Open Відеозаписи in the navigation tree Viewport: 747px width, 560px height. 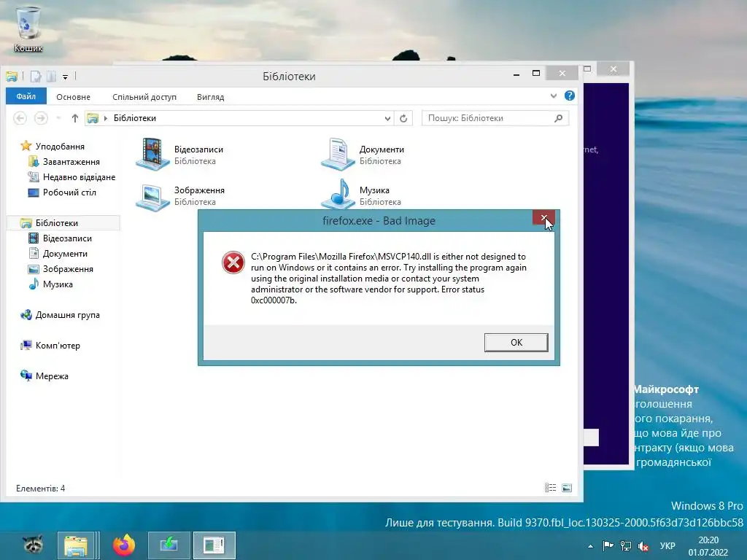66,238
